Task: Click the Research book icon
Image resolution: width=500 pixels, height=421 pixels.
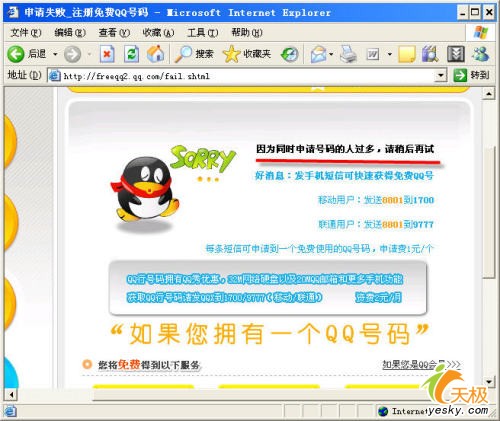Action: point(430,54)
